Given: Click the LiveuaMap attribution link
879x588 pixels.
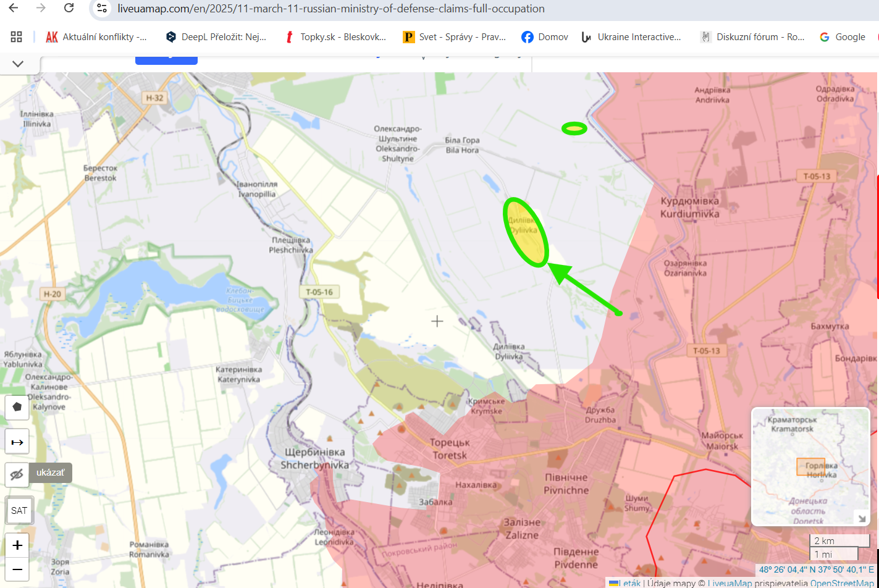Looking at the screenshot, I should point(730,583).
